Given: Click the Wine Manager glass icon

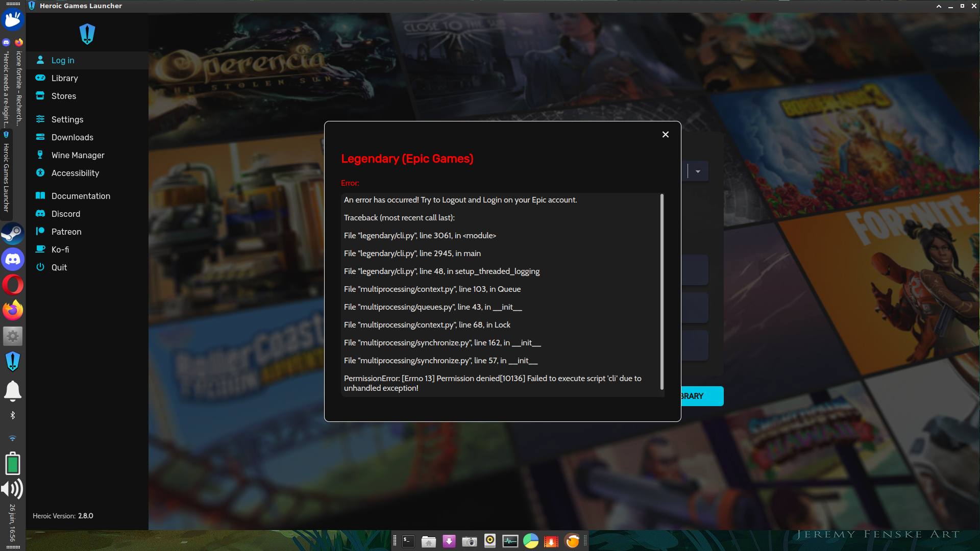Looking at the screenshot, I should (40, 155).
